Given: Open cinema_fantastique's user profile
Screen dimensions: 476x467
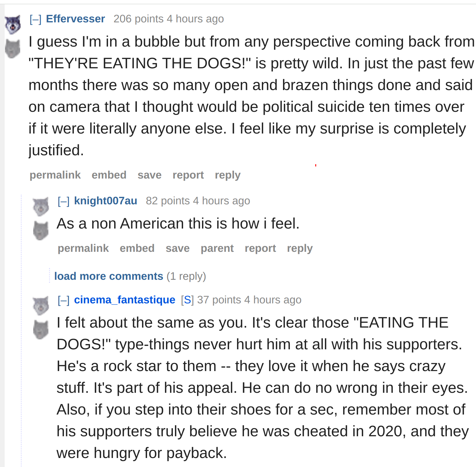Looking at the screenshot, I should pyautogui.click(x=125, y=300).
